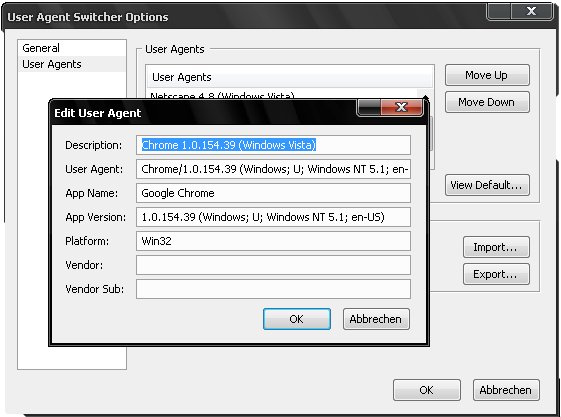Click the App Version input field
Image resolution: width=561 pixels, height=417 pixels.
tap(273, 217)
